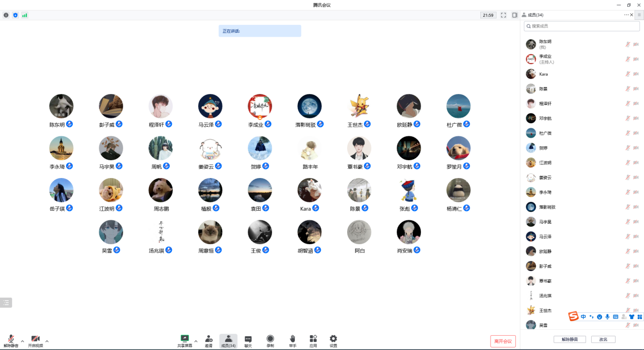Click the red 离开会议 button
The height and width of the screenshot is (350, 644).
503,341
